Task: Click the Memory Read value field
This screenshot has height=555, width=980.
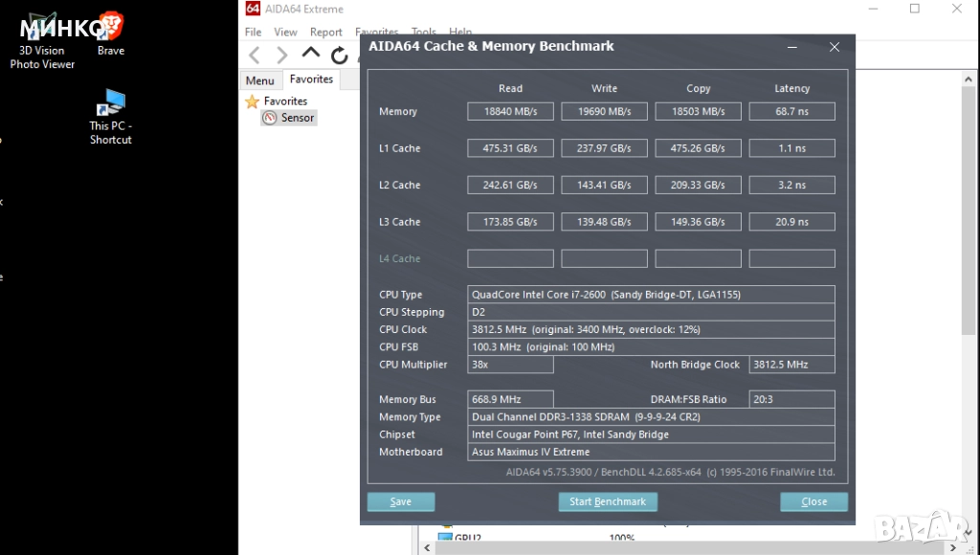Action: point(510,112)
